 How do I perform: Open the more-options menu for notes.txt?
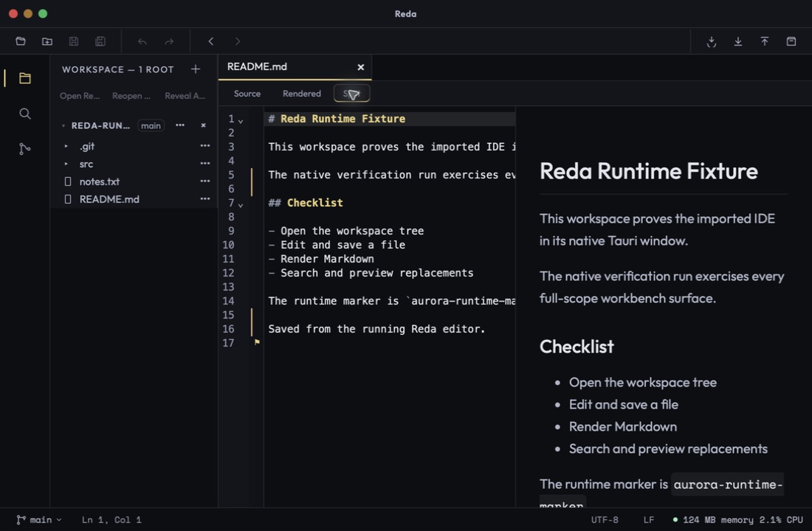(x=205, y=181)
